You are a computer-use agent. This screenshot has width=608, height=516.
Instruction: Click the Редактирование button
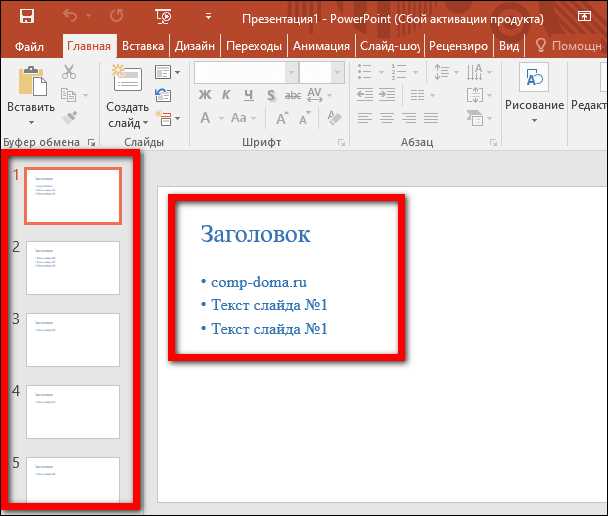click(x=588, y=94)
